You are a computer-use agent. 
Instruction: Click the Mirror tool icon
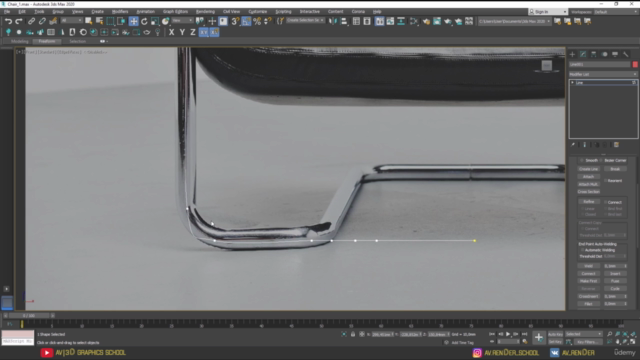333,21
